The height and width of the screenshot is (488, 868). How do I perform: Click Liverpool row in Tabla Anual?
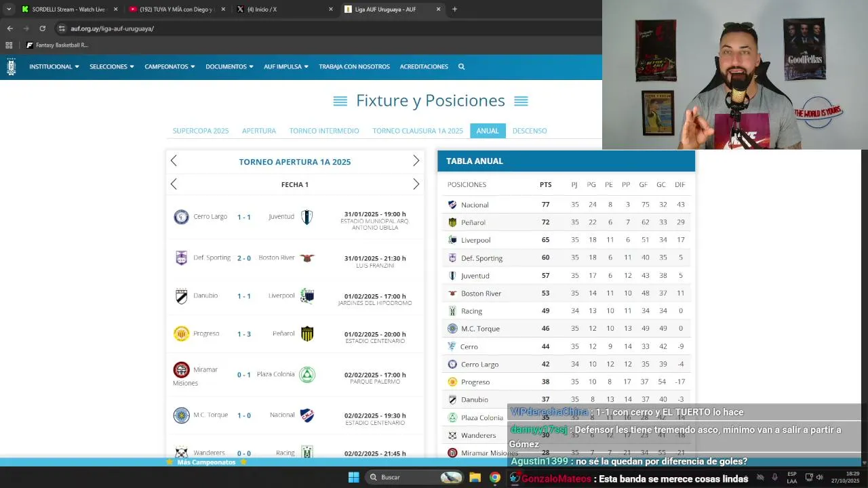click(566, 240)
